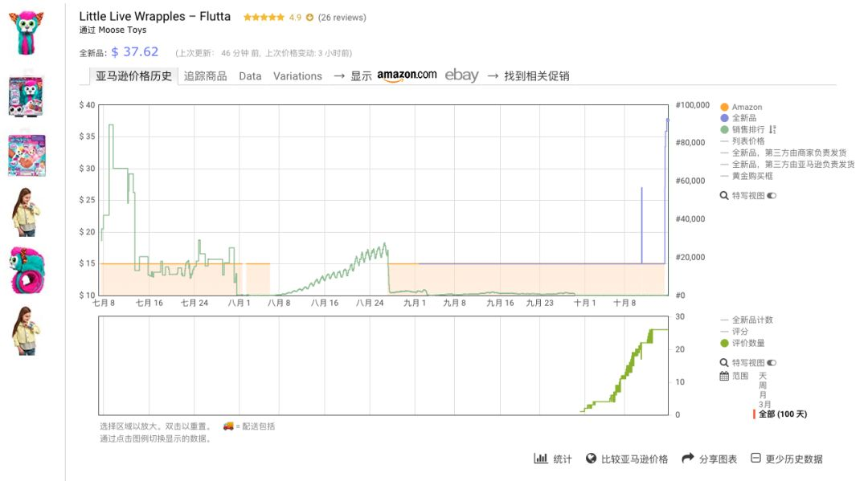Toggle the 销售排行 sales rank series

coord(743,129)
